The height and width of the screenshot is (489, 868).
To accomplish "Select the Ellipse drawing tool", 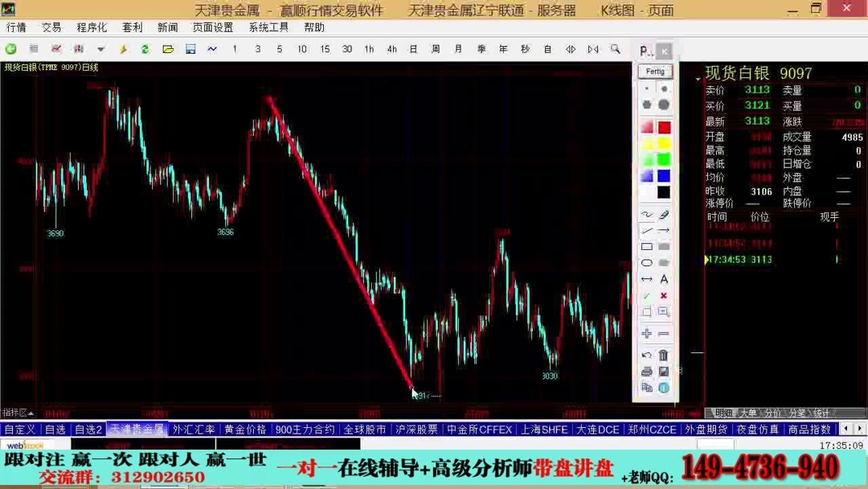I will [x=646, y=261].
